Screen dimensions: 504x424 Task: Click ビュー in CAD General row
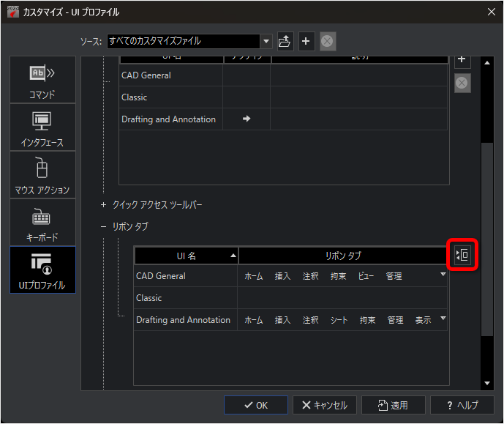point(366,276)
